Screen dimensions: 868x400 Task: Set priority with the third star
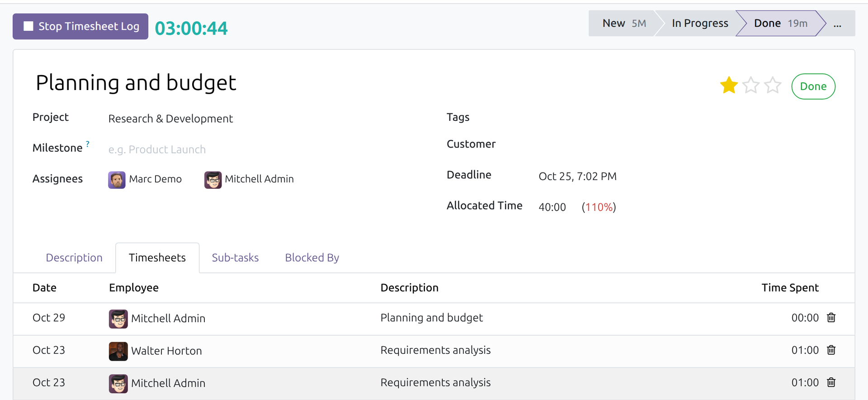(773, 85)
